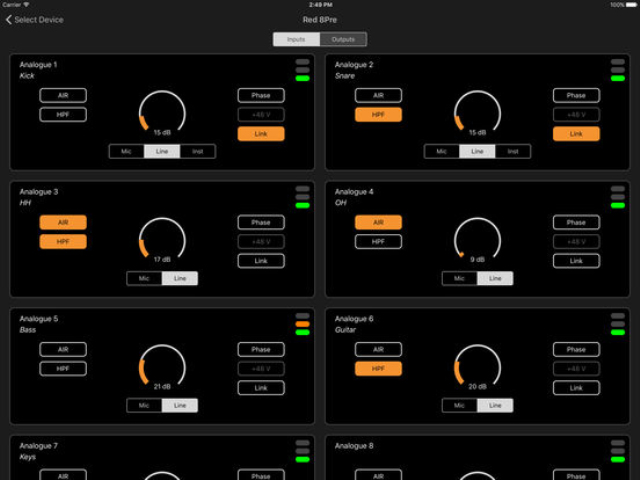Toggle Phase on Analogue 3 HH

(x=261, y=222)
